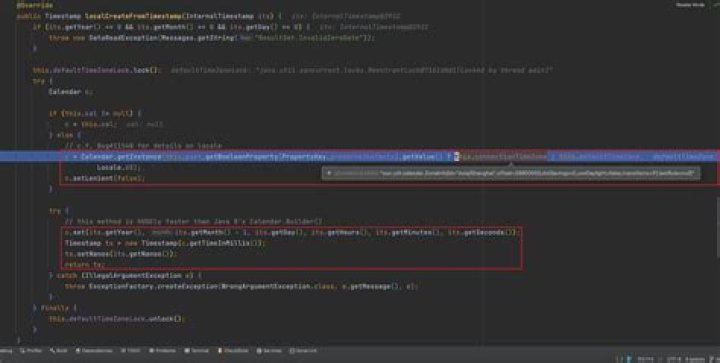Viewport: 720px width, 363px height.
Task: Click the Locale.US argument line
Action: click(120, 168)
